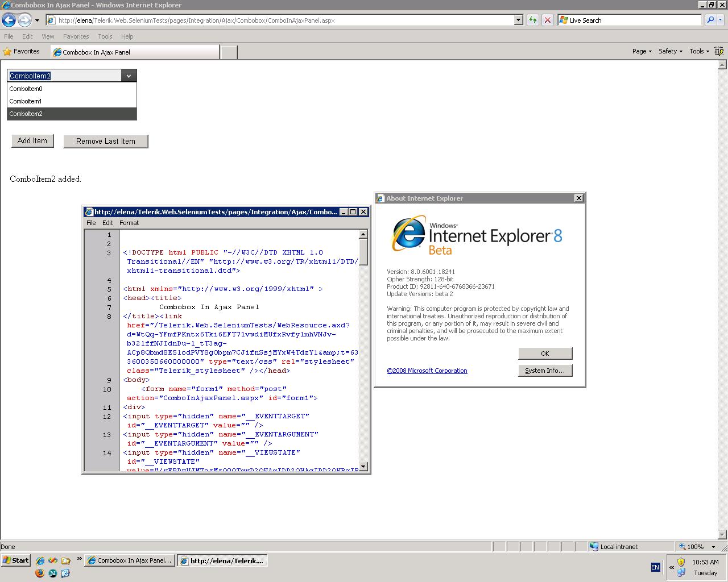Image resolution: width=728 pixels, height=582 pixels.
Task: Click the Remove Last Item button
Action: pos(106,141)
